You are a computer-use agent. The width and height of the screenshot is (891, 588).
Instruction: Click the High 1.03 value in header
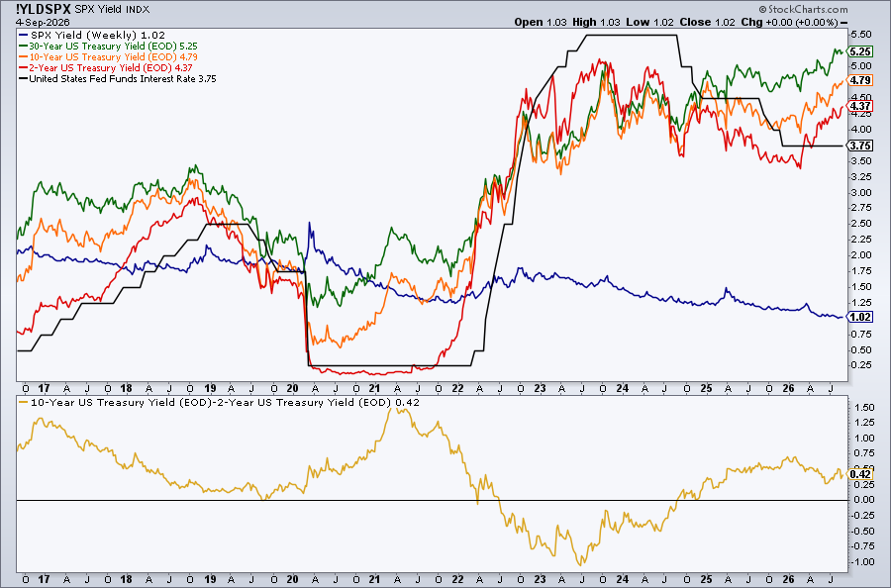point(596,22)
